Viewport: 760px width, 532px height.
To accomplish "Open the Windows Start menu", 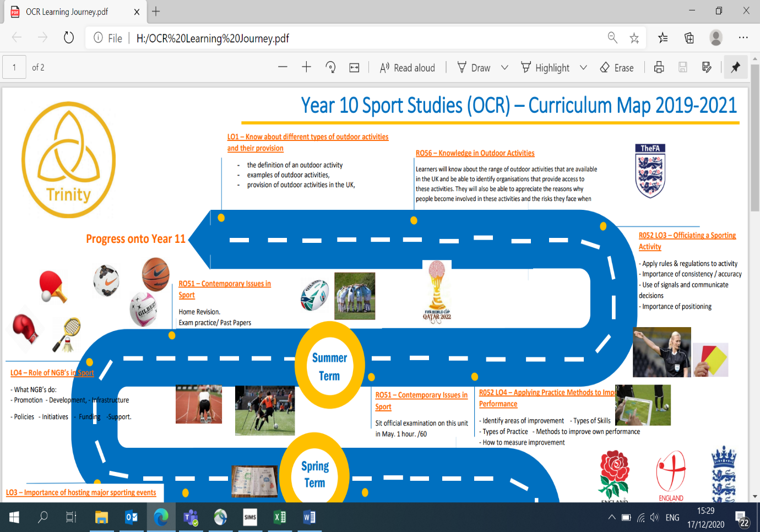I will (x=14, y=517).
